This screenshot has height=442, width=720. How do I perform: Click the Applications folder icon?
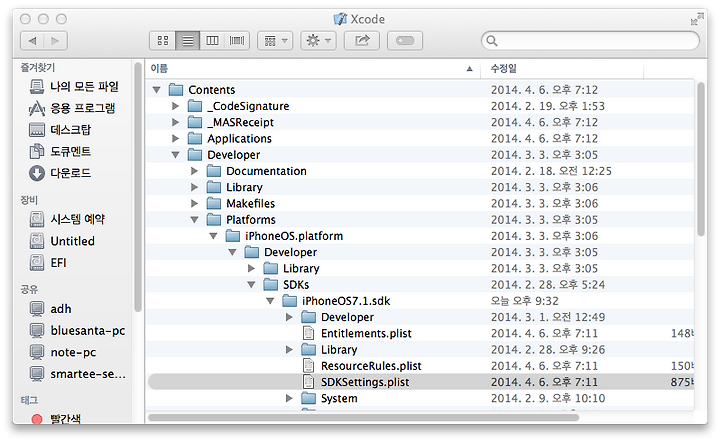tap(195, 138)
